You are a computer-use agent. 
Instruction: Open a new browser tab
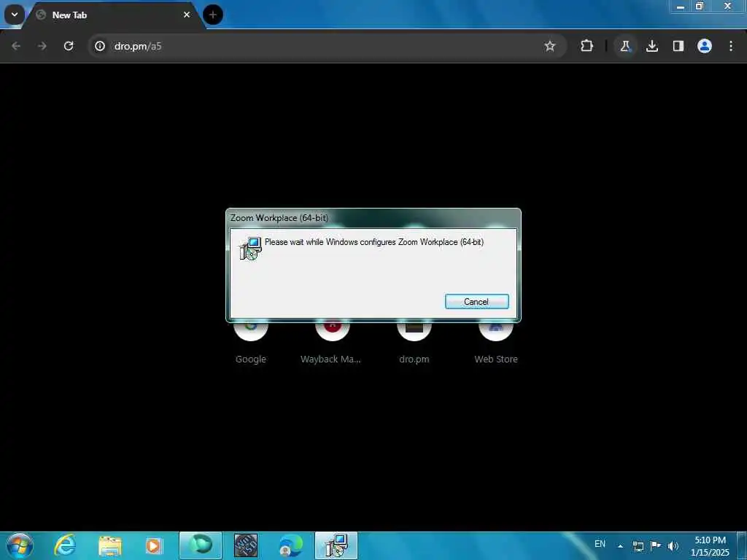pos(212,15)
